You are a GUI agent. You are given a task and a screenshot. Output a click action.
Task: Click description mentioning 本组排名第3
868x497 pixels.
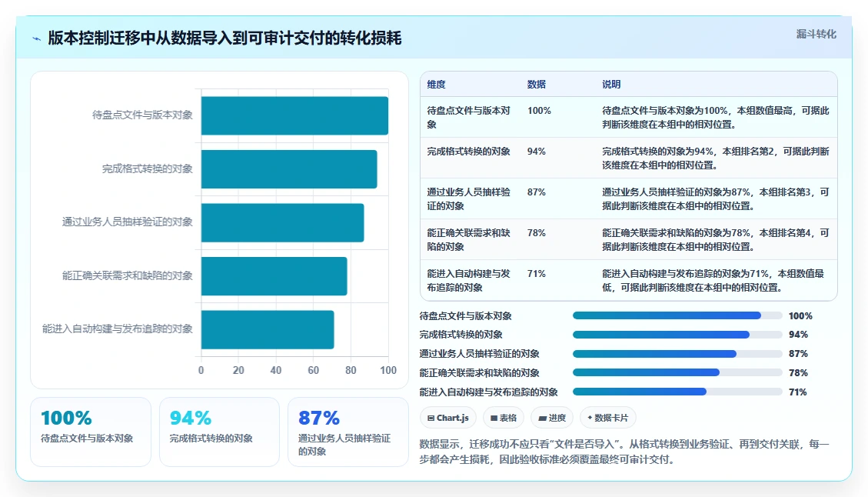pos(716,199)
